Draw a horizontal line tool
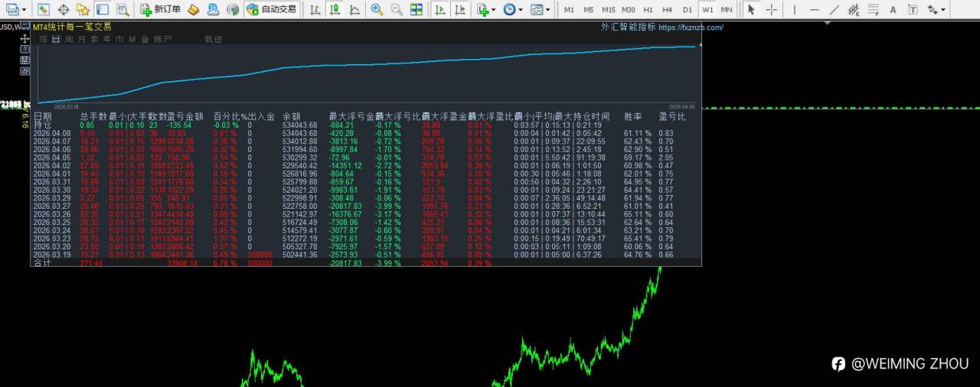 pyautogui.click(x=814, y=9)
